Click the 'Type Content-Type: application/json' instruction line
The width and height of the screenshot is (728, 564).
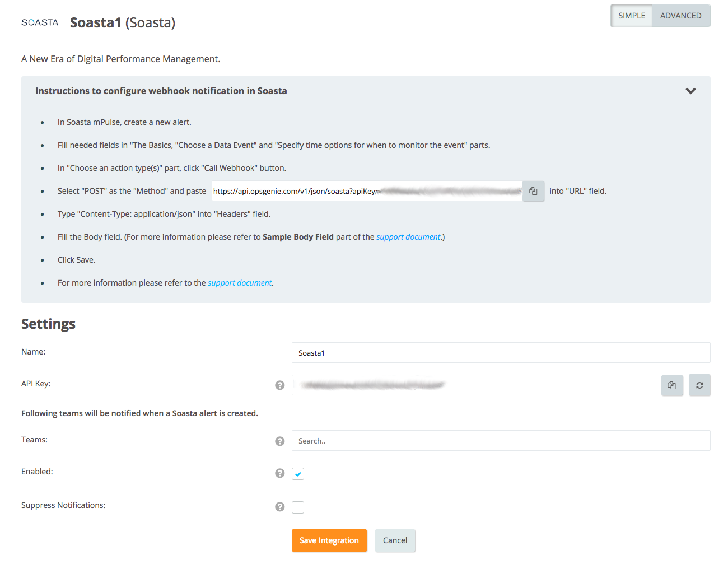[164, 214]
